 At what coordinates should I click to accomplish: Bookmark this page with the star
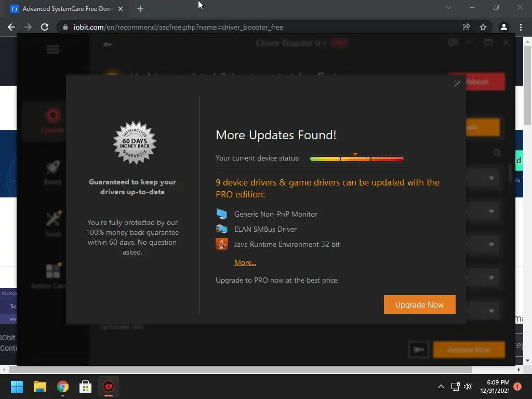point(483,27)
